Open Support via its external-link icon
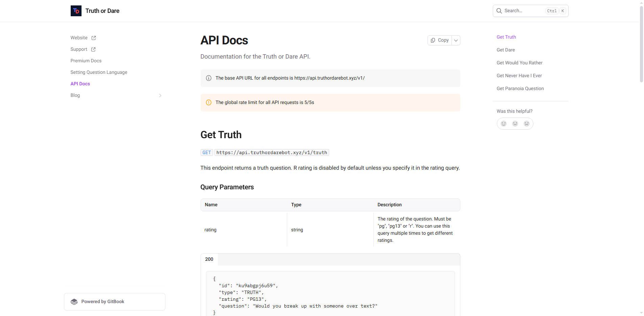This screenshot has width=644, height=316. (93, 49)
